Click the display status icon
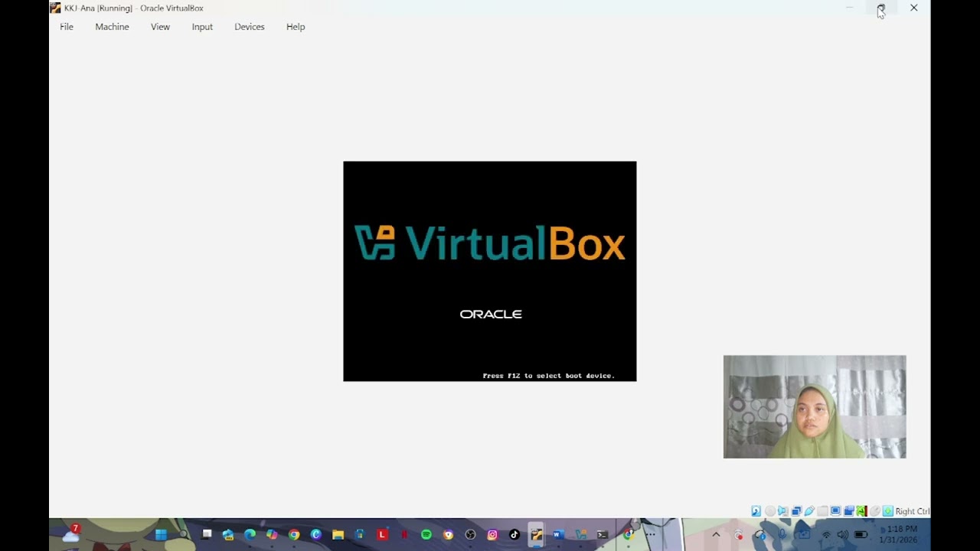This screenshot has height=551, width=980. (836, 511)
